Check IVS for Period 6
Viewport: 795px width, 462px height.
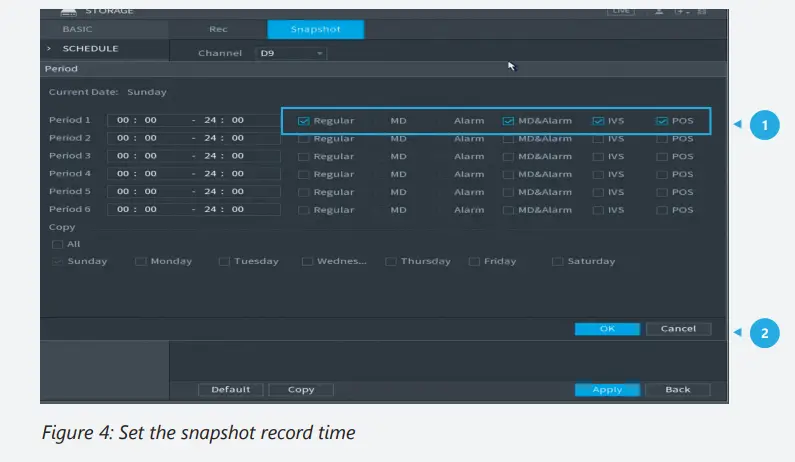click(598, 210)
